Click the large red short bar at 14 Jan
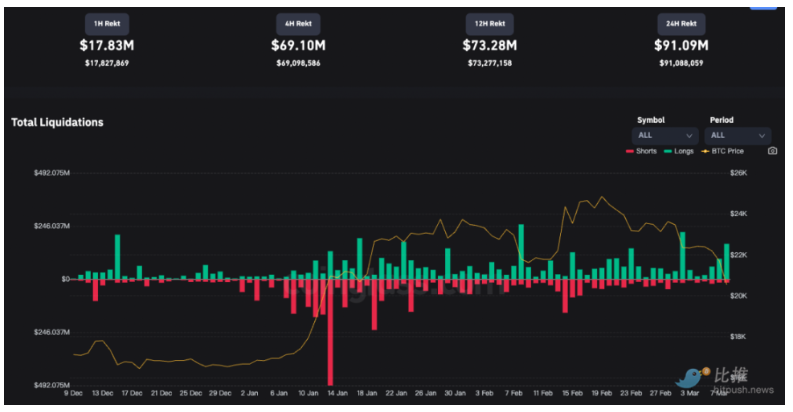 tap(330, 332)
